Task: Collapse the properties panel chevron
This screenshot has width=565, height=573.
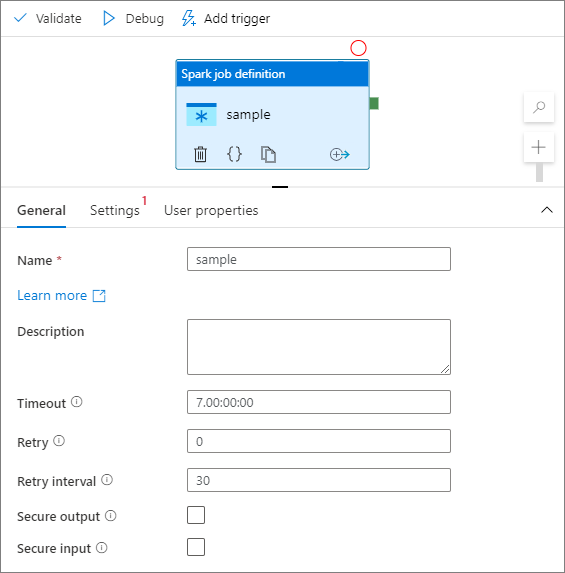Action: click(x=547, y=210)
